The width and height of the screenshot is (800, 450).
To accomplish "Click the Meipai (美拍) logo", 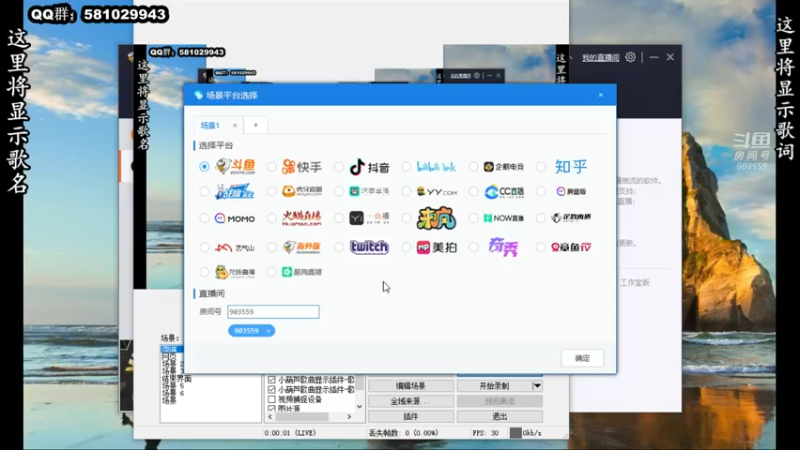I will point(436,247).
